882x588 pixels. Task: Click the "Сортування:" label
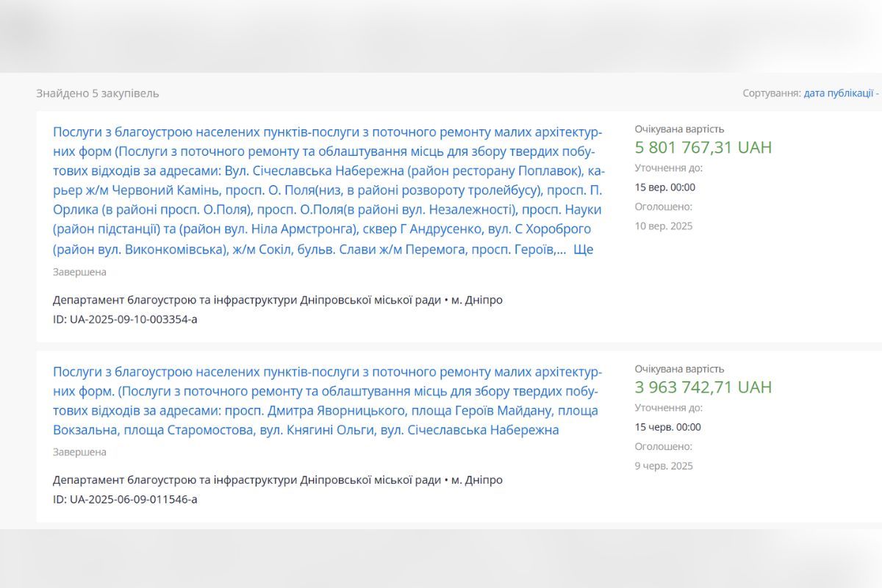[771, 93]
